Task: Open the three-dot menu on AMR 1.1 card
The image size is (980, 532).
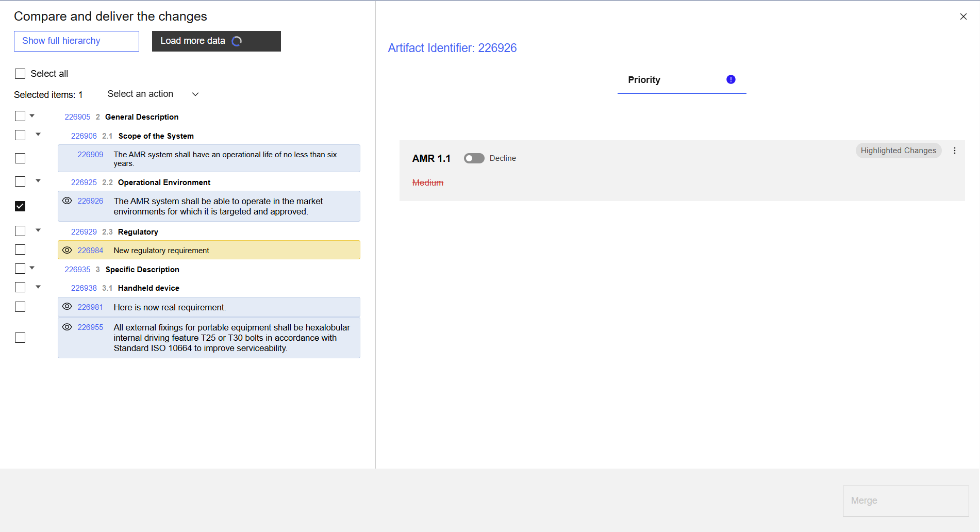Action: click(954, 151)
